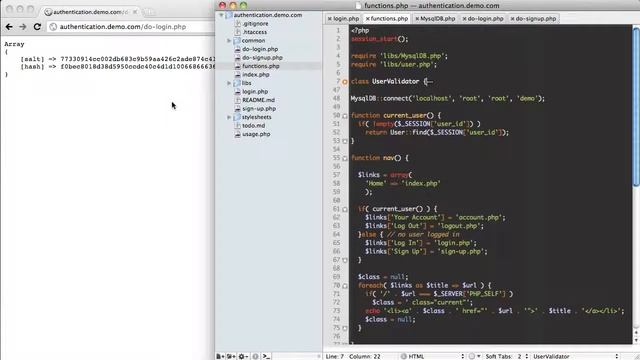
Task: Click the browser Back arrow
Action: point(9,27)
